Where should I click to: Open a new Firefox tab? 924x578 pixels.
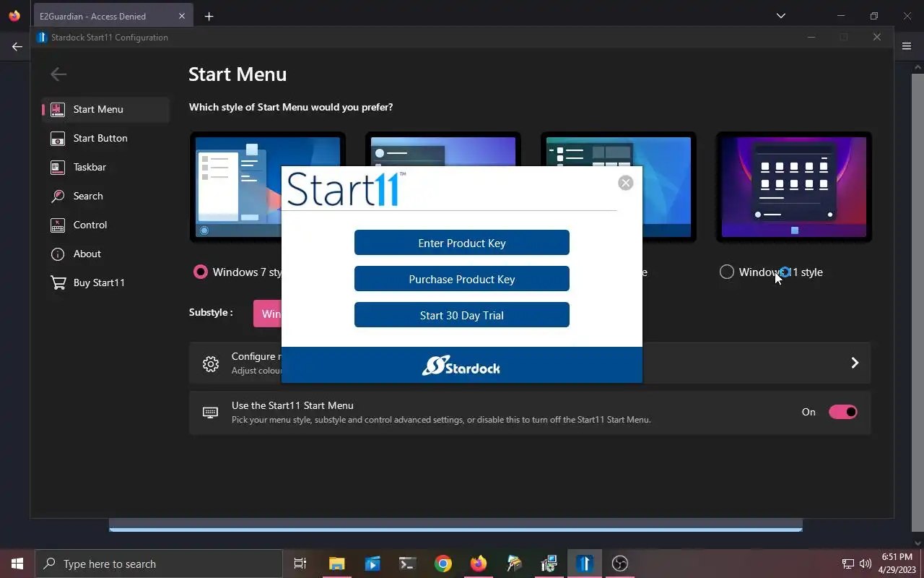coord(209,16)
